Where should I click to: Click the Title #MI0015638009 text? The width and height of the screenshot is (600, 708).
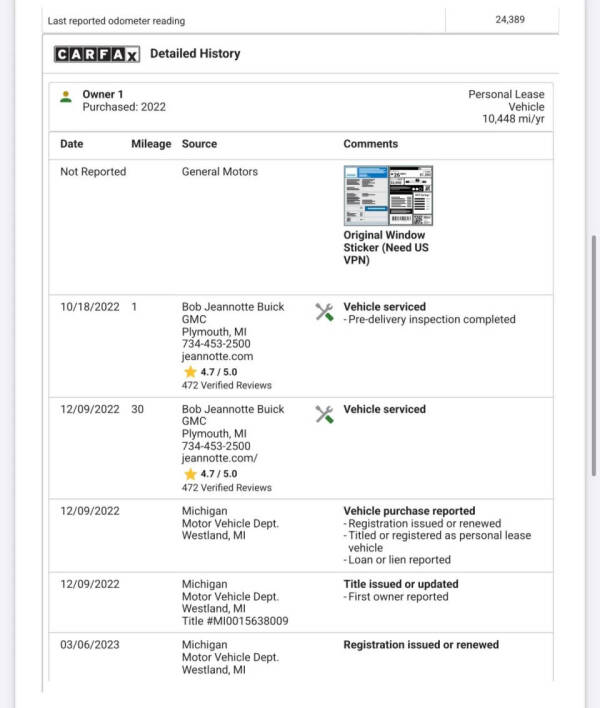point(234,620)
